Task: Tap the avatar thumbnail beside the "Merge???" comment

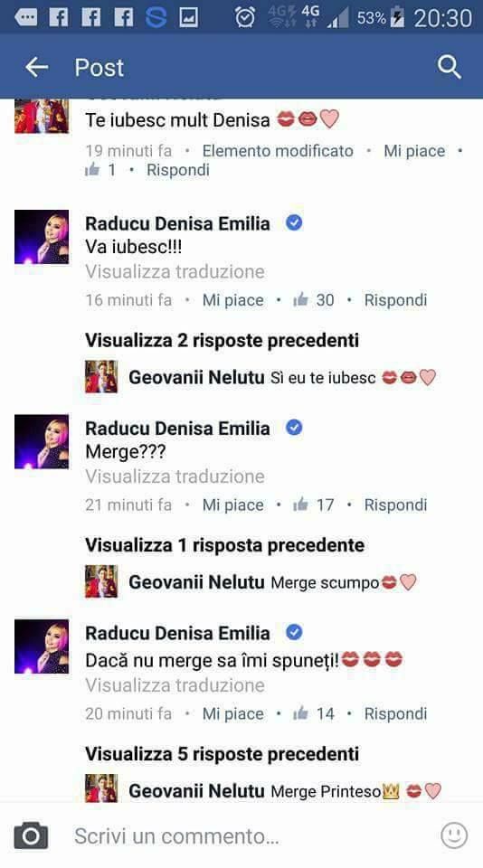Action: click(42, 441)
